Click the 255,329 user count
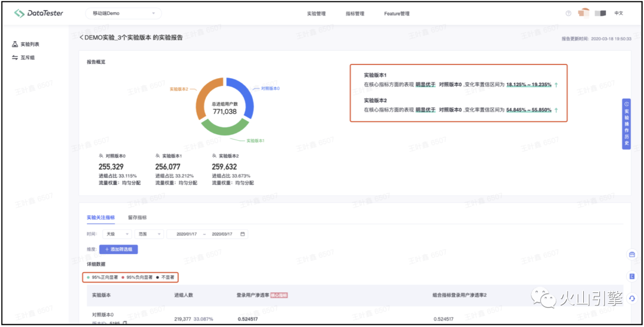The image size is (644, 327). [x=112, y=167]
